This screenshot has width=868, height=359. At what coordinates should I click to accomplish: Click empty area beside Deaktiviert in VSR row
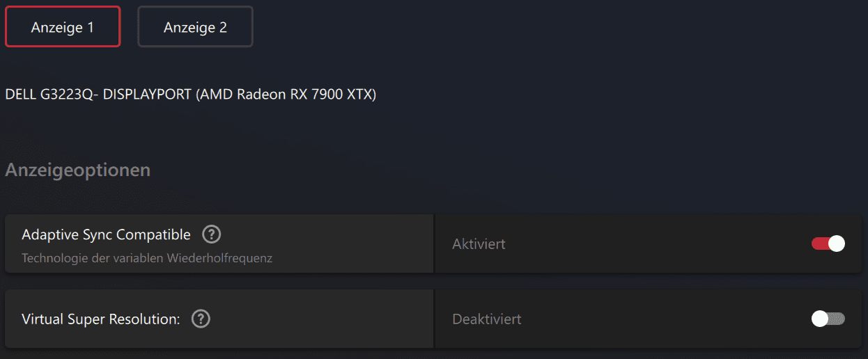click(662, 319)
